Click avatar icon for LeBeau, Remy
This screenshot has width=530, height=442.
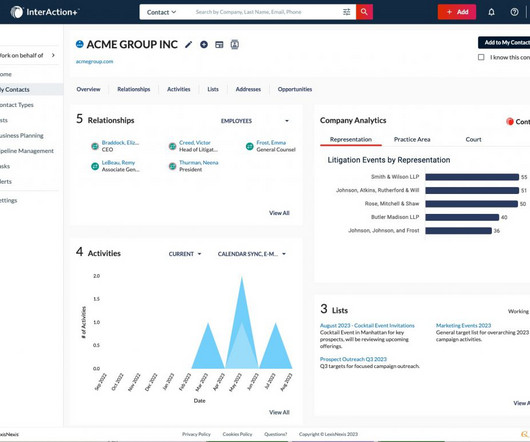point(95,166)
